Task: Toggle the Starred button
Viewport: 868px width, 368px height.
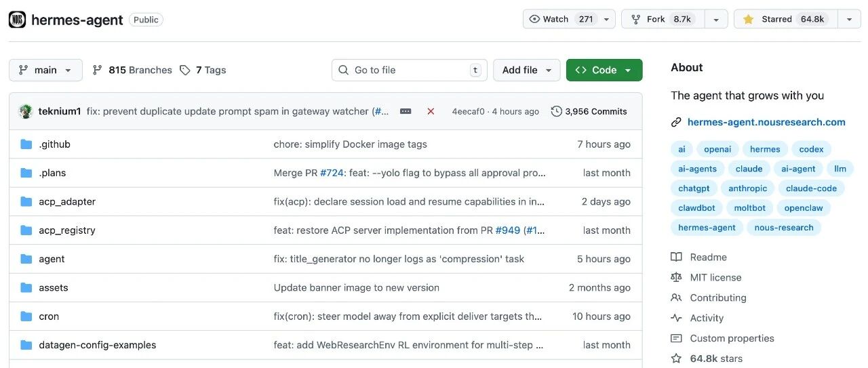Action: pyautogui.click(x=785, y=19)
